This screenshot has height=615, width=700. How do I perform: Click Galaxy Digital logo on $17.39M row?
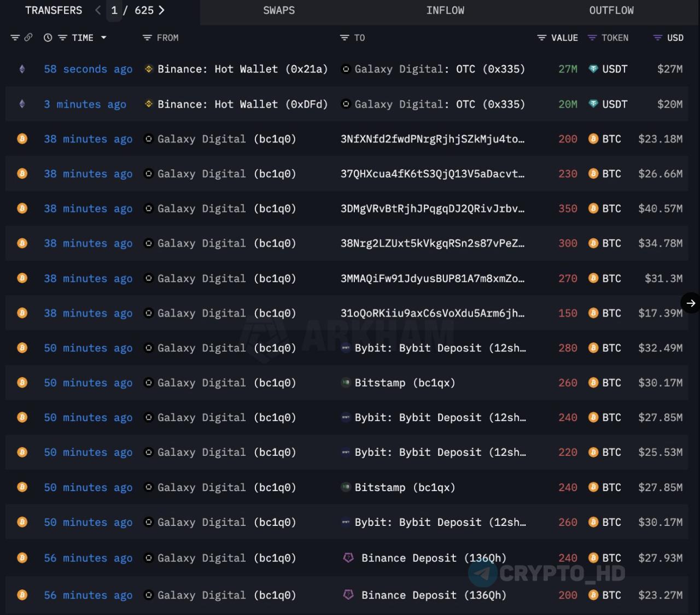click(x=148, y=313)
